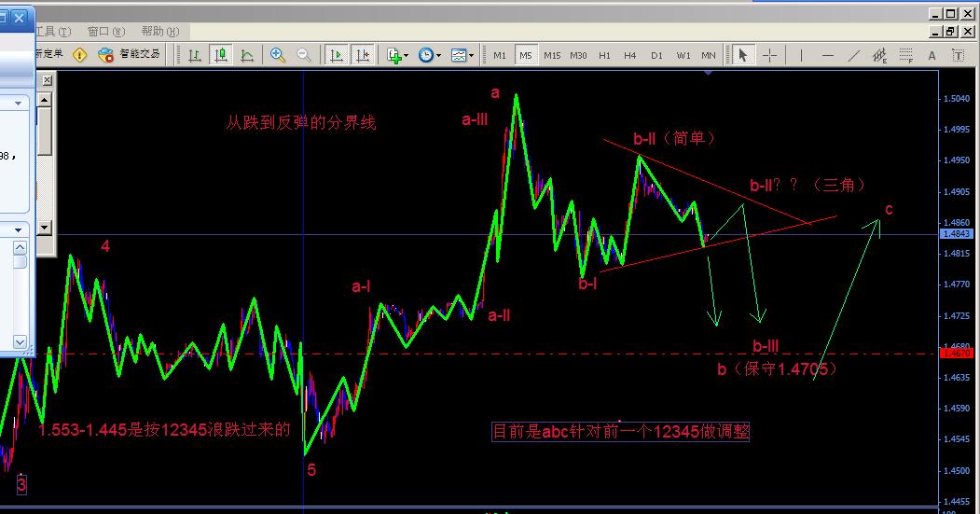Toggle chart shift from right border
This screenshot has width=980, height=514.
click(363, 55)
